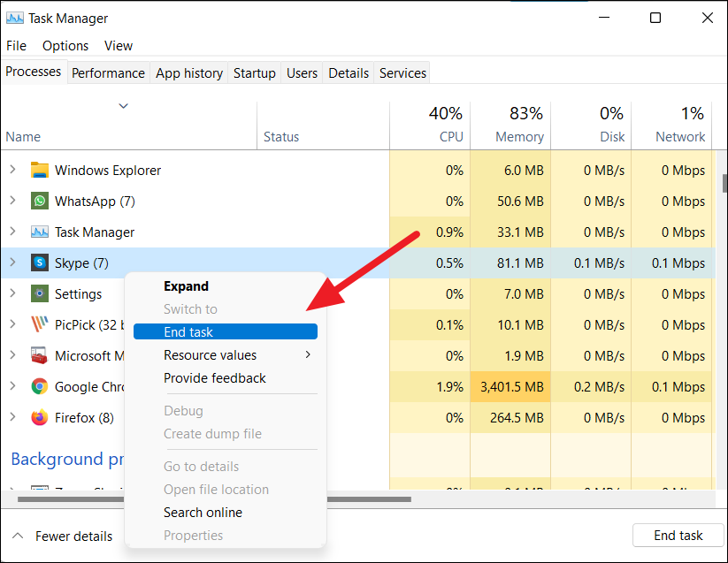Click the Firefox (8) process name
728x563 pixels.
click(84, 418)
